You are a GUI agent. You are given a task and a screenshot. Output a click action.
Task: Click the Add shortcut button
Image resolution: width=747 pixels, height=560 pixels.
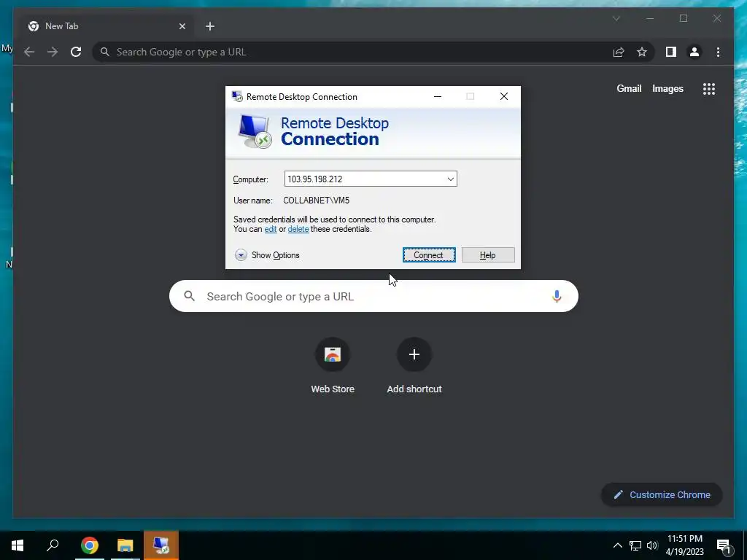(414, 366)
